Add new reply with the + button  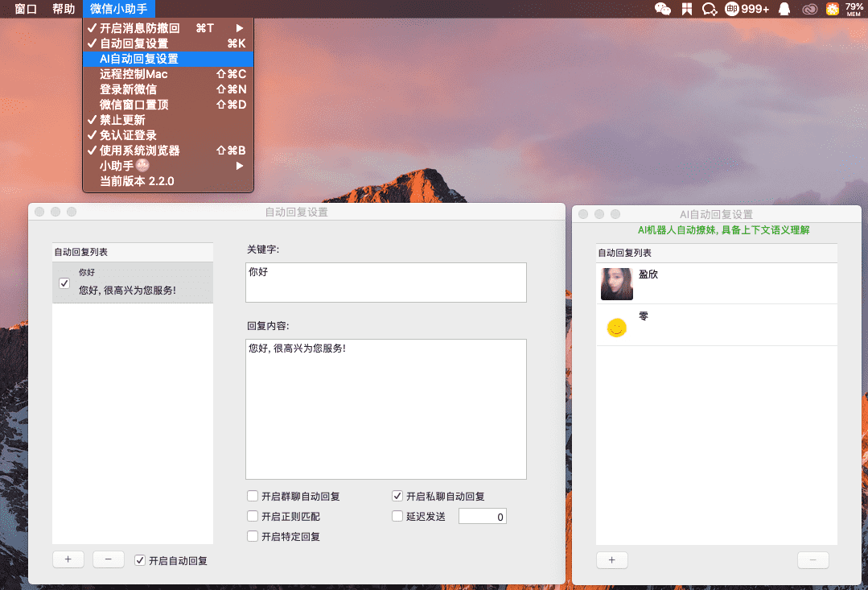68,559
